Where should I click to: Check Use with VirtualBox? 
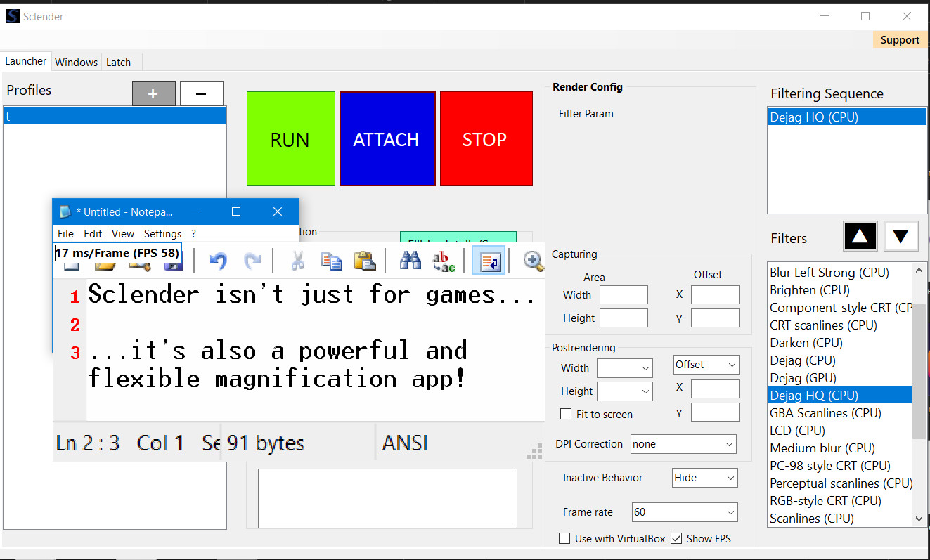pyautogui.click(x=564, y=538)
